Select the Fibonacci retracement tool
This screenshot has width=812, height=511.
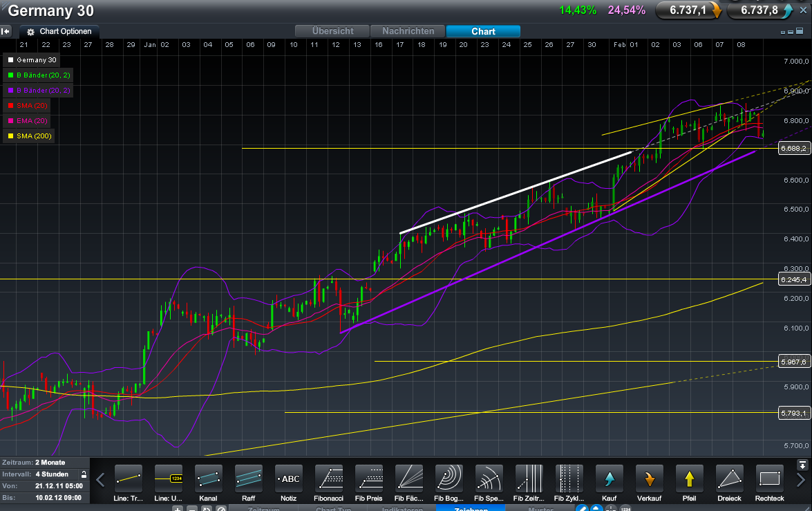tap(328, 479)
